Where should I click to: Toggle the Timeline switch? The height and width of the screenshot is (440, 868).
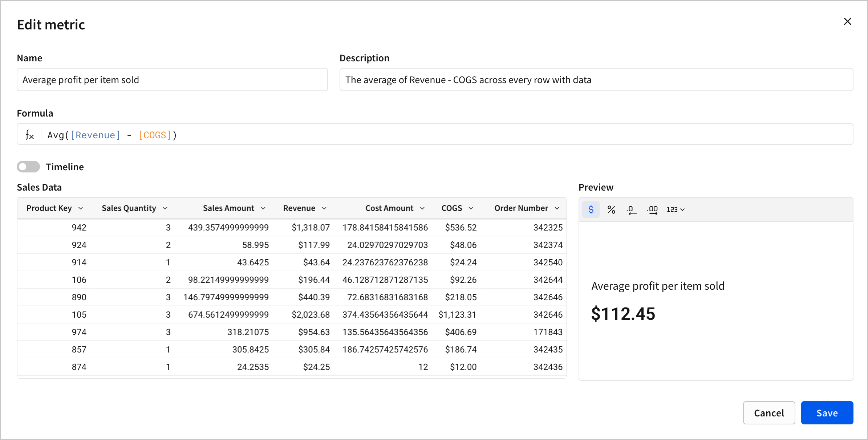pyautogui.click(x=28, y=167)
